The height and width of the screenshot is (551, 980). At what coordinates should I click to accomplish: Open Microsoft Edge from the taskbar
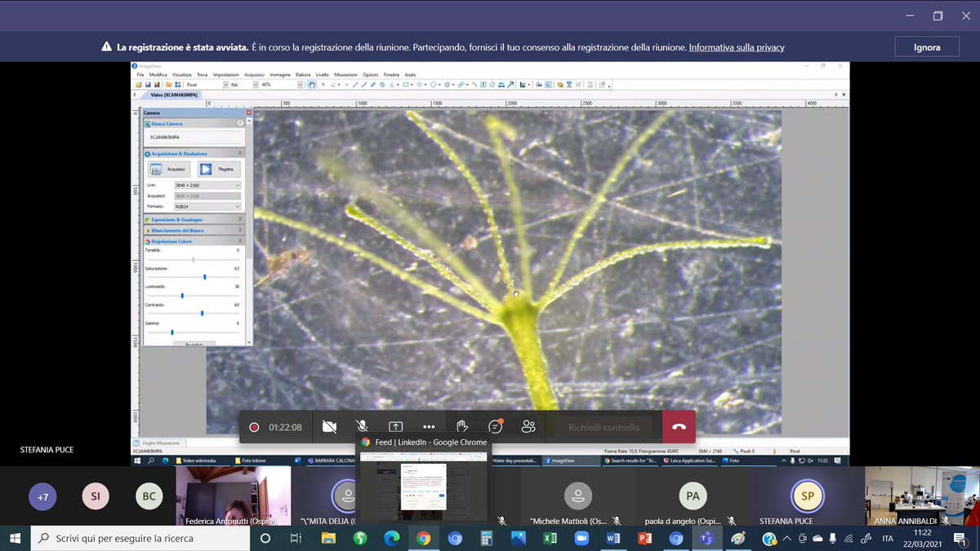click(392, 539)
